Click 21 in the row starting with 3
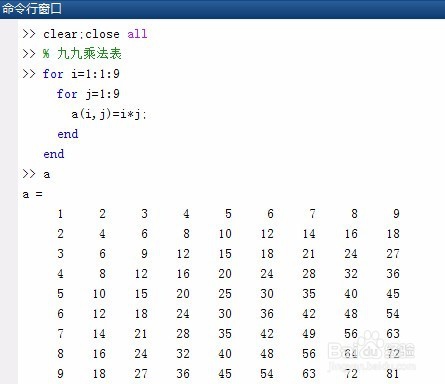445x384 pixels. (x=309, y=254)
